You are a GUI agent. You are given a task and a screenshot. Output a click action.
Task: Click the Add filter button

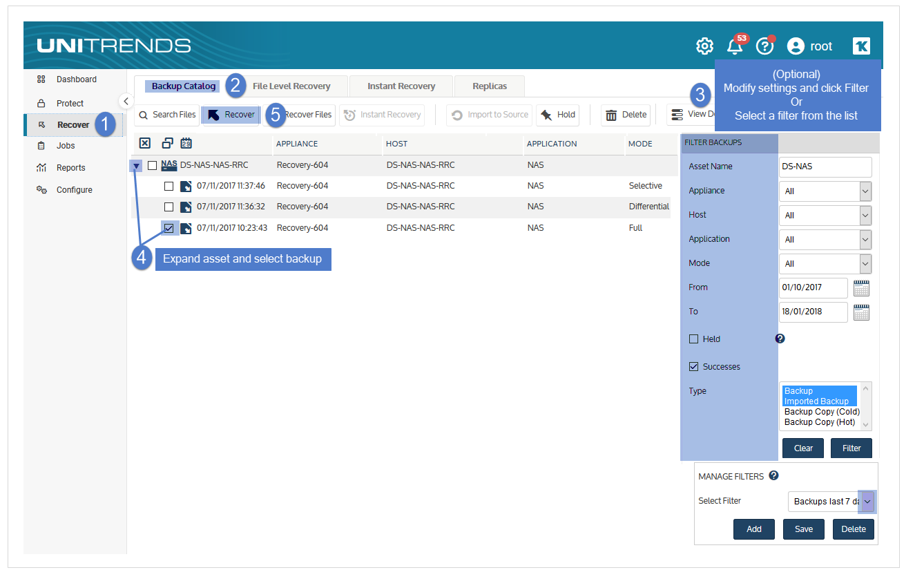pos(754,529)
